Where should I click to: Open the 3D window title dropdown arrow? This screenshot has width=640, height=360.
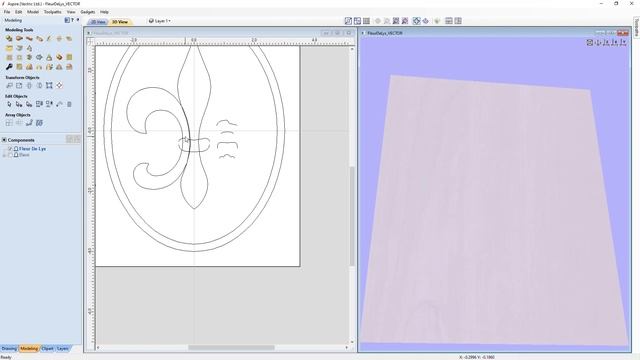click(x=363, y=33)
